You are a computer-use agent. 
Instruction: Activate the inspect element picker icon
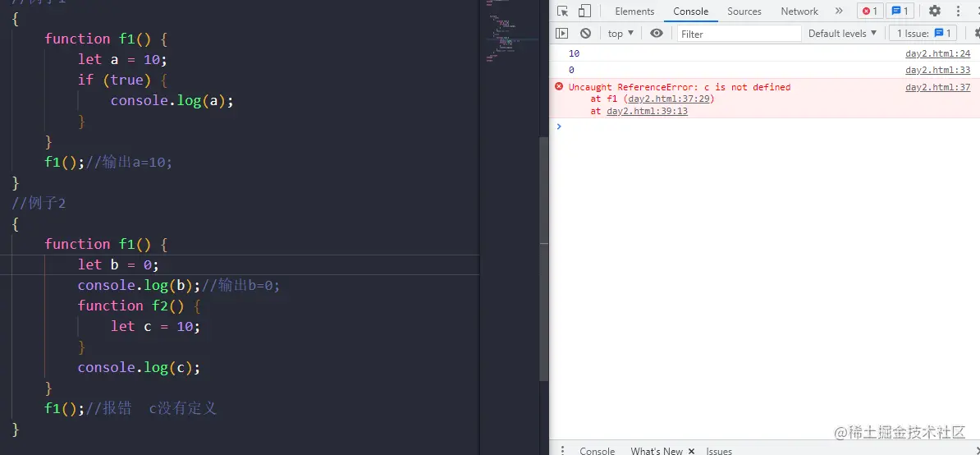click(562, 11)
